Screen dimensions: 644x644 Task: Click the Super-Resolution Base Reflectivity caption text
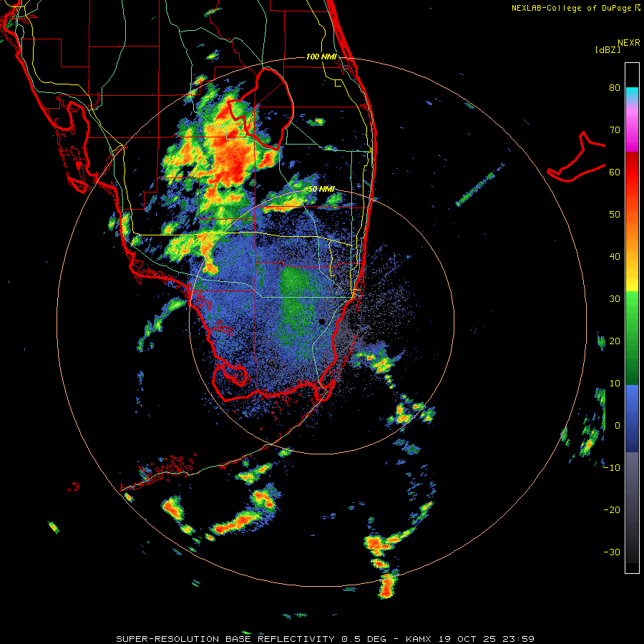225,639
